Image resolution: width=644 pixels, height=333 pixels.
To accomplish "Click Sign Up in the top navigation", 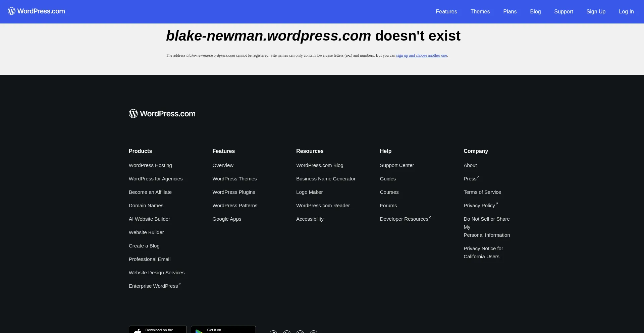I will coord(596,11).
